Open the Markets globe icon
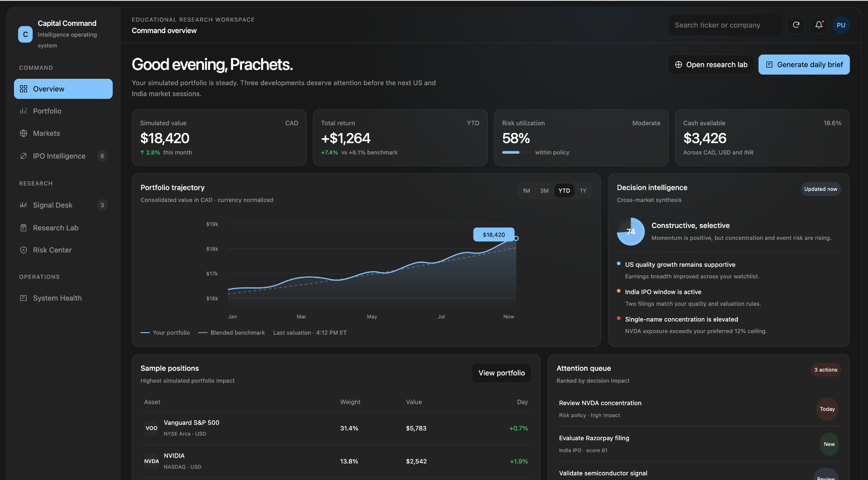Viewport: 868px width, 480px height. pos(23,133)
